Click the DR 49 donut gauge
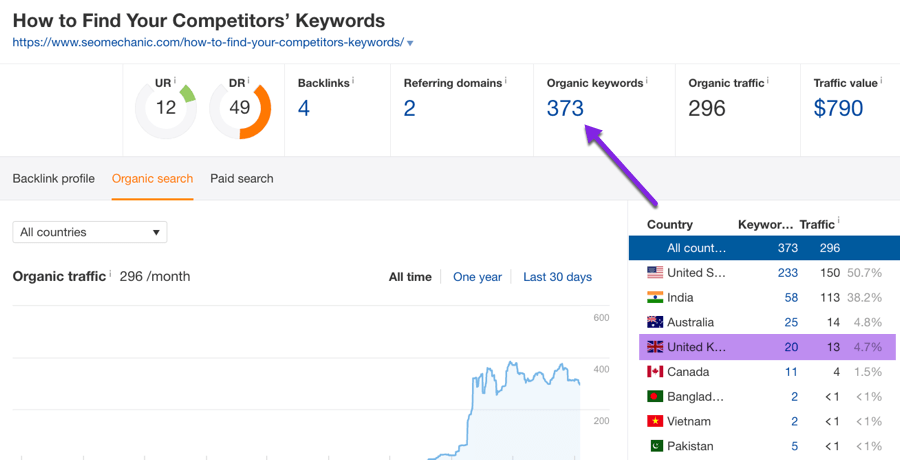900x460 pixels. click(x=240, y=107)
